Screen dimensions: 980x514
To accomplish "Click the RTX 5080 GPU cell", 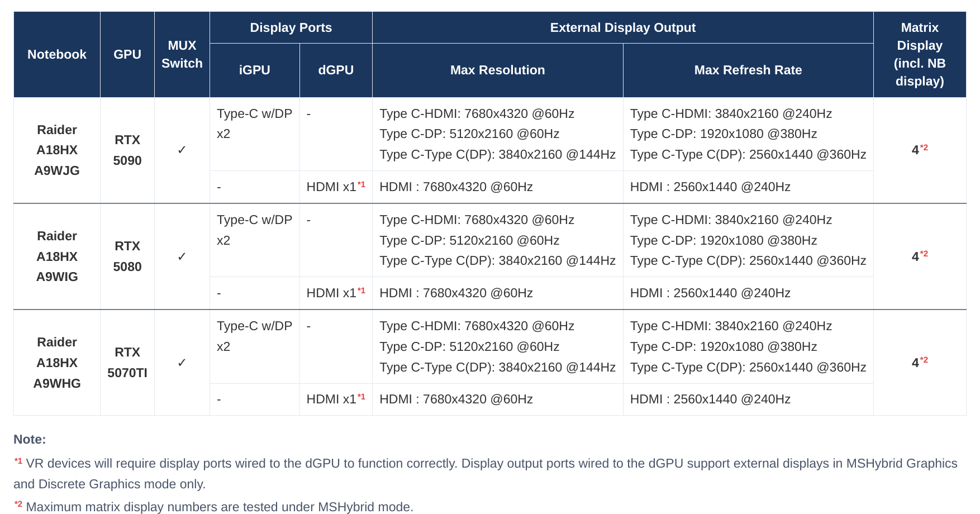I will pyautogui.click(x=127, y=256).
